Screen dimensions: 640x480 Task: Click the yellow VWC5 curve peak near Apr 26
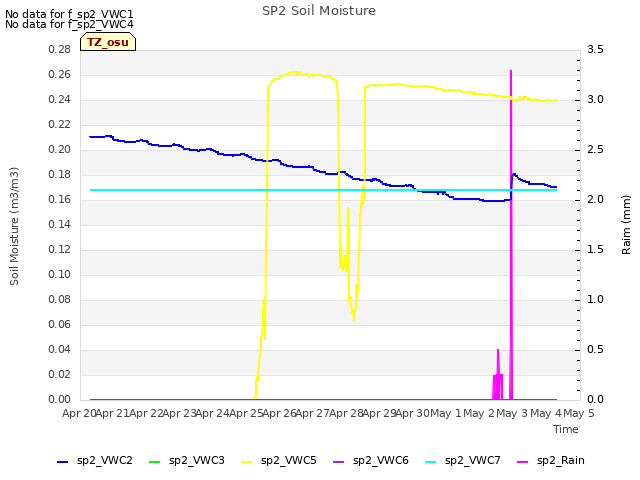click(x=294, y=73)
